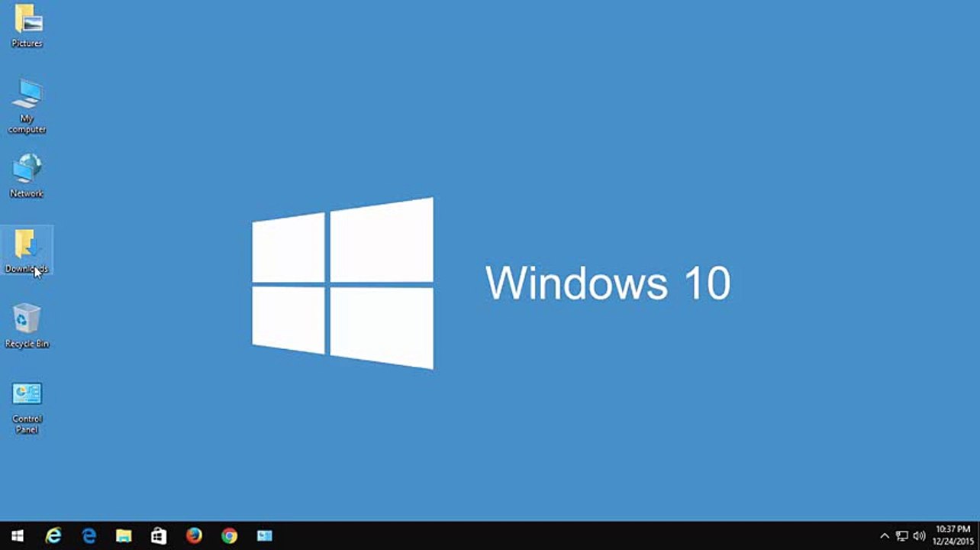Launch Google Chrome from the taskbar
980x550 pixels.
pos(229,535)
